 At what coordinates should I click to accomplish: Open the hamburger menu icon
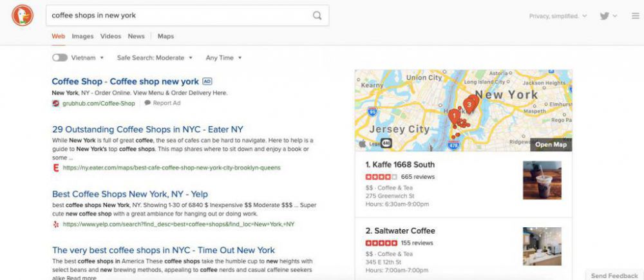click(x=636, y=16)
